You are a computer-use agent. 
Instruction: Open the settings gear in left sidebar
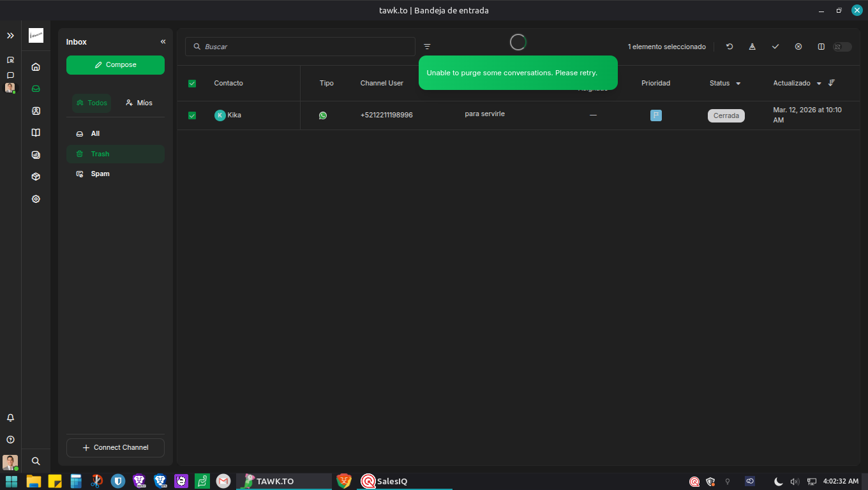click(x=36, y=199)
